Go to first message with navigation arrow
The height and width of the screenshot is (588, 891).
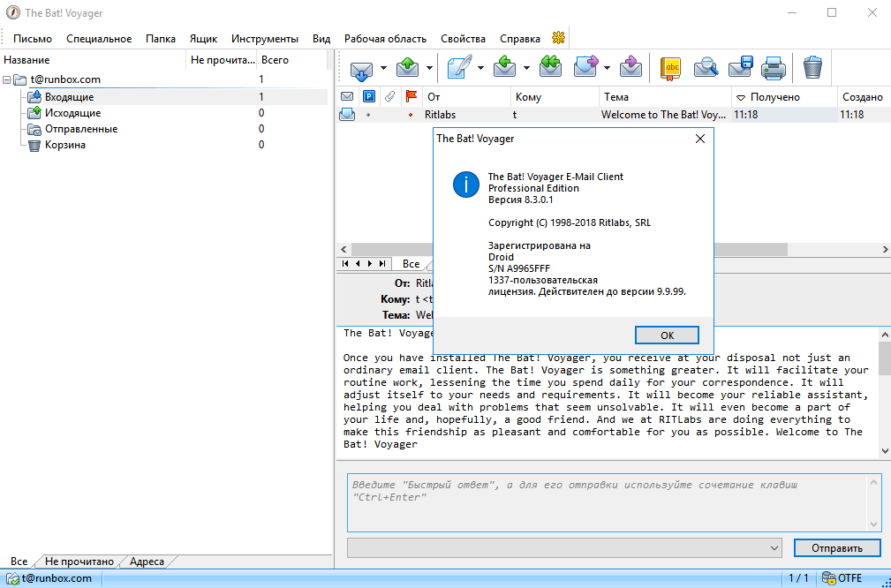coord(345,264)
